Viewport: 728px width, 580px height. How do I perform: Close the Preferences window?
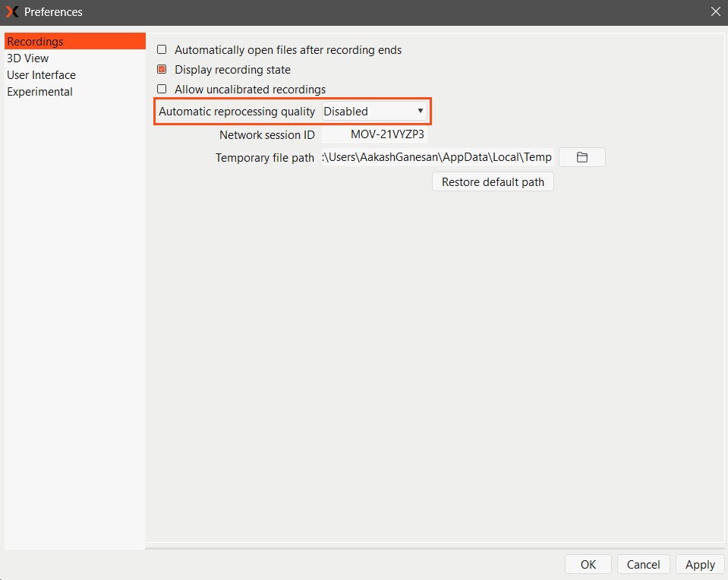pos(715,11)
